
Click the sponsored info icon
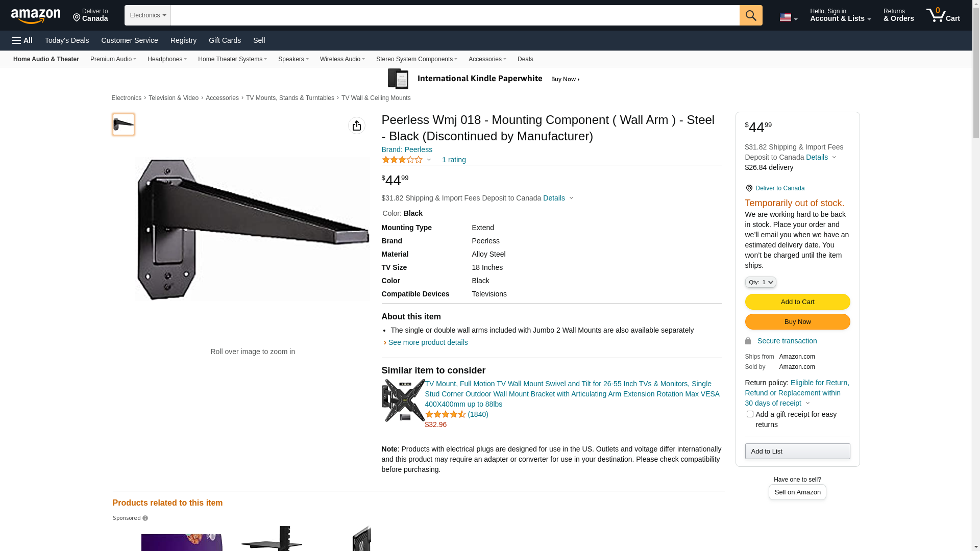click(145, 518)
